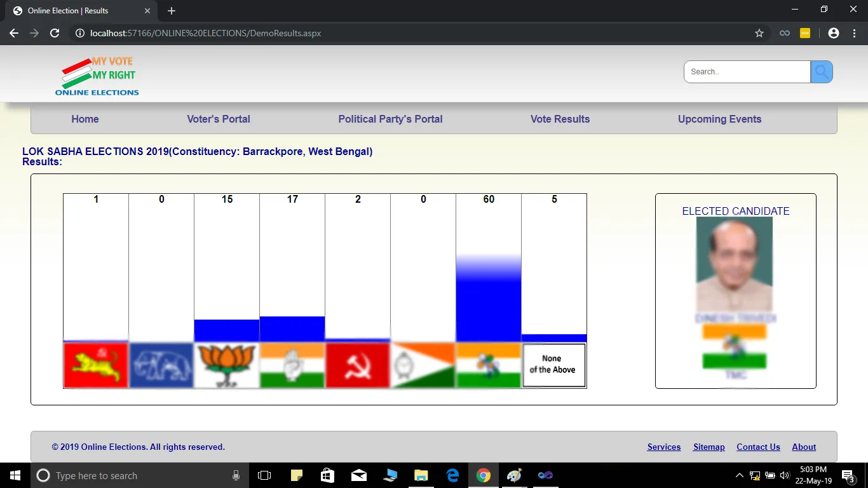Click the TMC label under the flag
The height and width of the screenshot is (488, 868).
click(735, 376)
